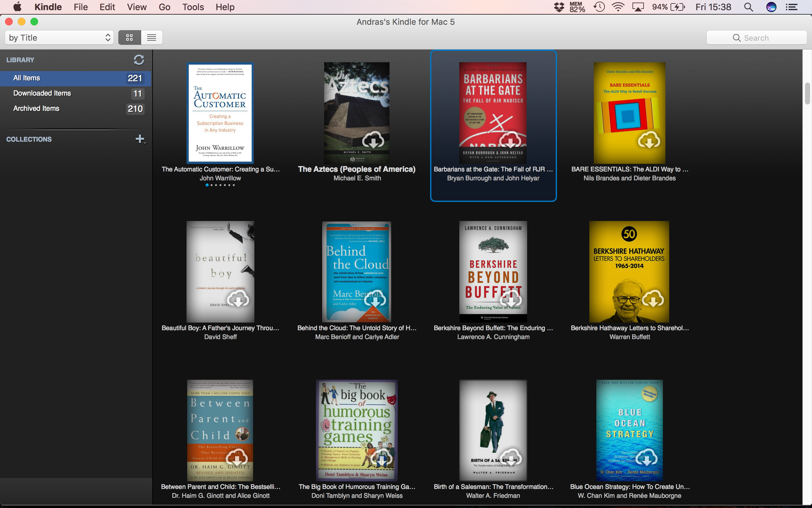Select Between Parent and Child cover
Image resolution: width=812 pixels, height=508 pixels.
(220, 431)
